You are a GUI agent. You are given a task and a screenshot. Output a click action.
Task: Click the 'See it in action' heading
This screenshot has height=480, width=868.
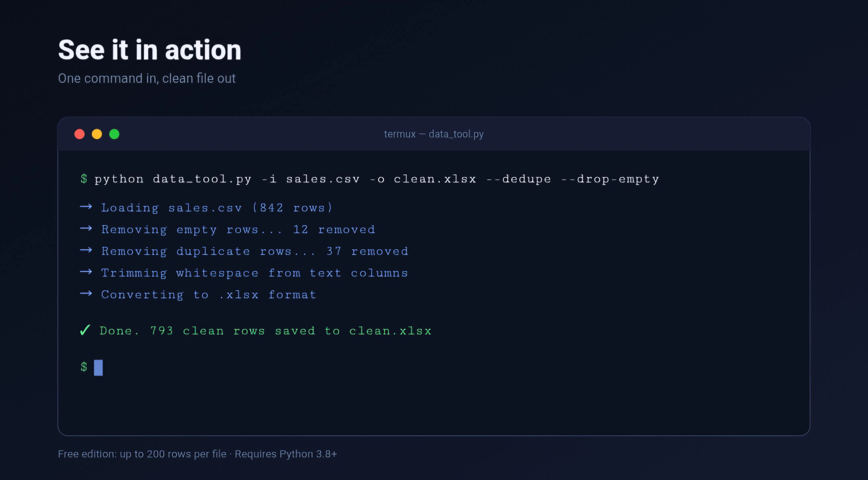(150, 50)
